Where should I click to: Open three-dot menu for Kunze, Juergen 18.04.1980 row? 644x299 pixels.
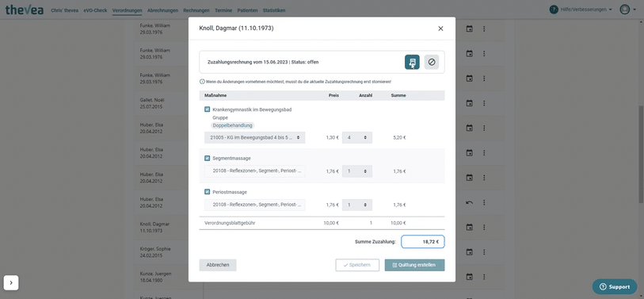(484, 277)
